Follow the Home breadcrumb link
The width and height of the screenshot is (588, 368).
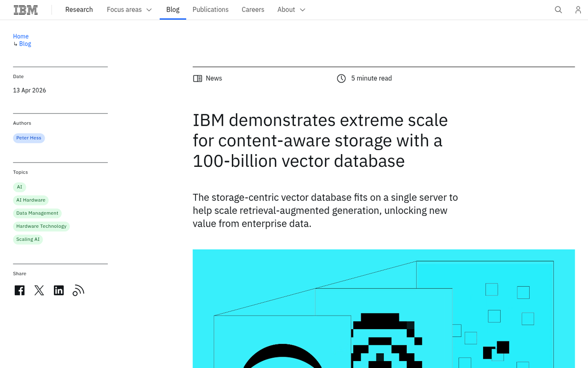pos(21,36)
